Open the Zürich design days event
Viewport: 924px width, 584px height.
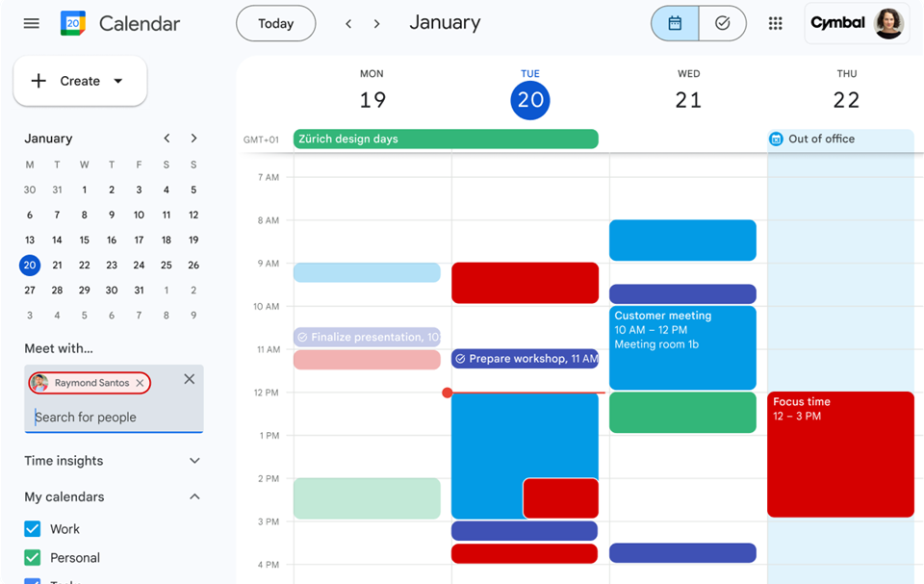(x=446, y=140)
